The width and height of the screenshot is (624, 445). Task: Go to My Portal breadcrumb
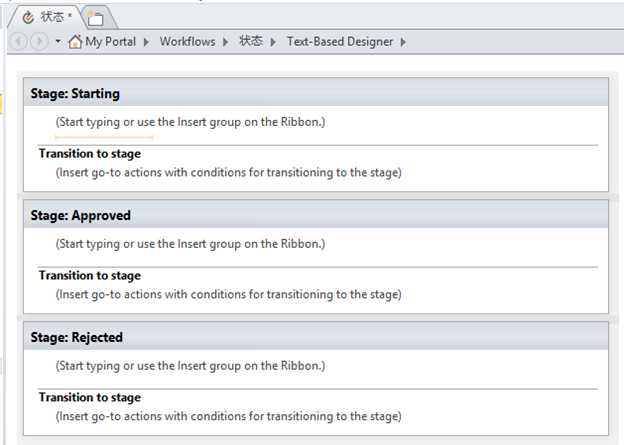111,41
